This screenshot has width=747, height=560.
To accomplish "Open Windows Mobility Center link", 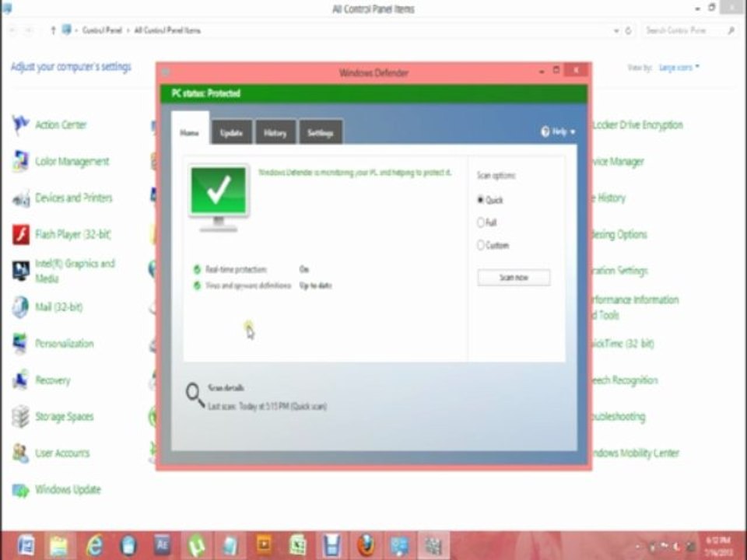I will coord(635,453).
